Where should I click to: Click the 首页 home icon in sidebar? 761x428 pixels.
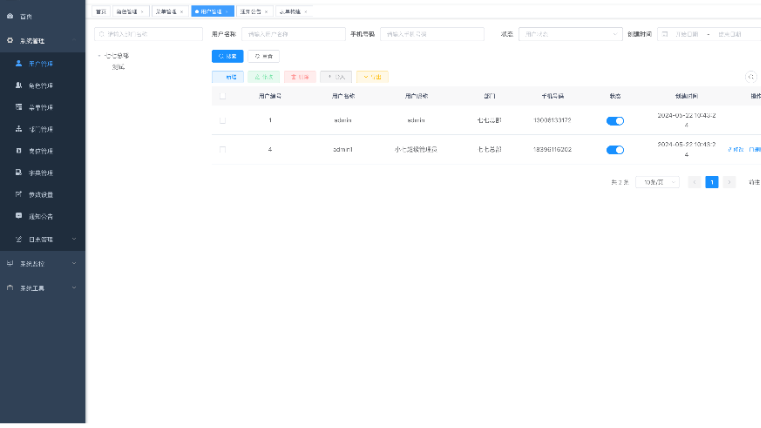[10, 16]
